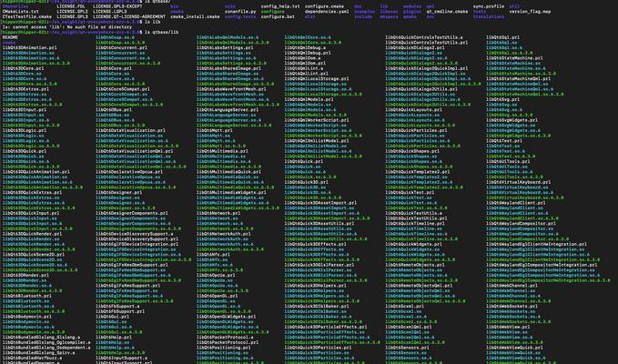Click libQt6QuickControlsTestUtils.a file name
The width and height of the screenshot is (618, 364).
coord(424,37)
